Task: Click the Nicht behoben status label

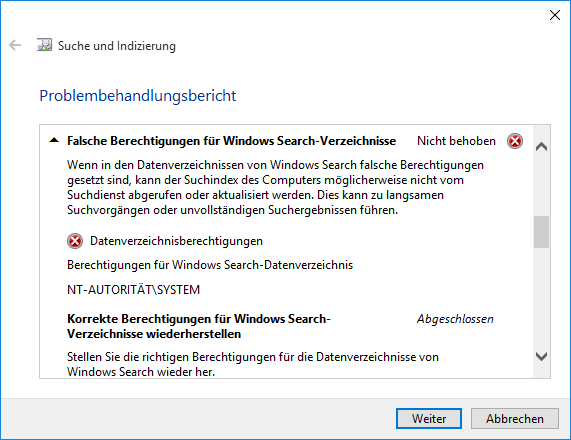Action: coord(456,141)
